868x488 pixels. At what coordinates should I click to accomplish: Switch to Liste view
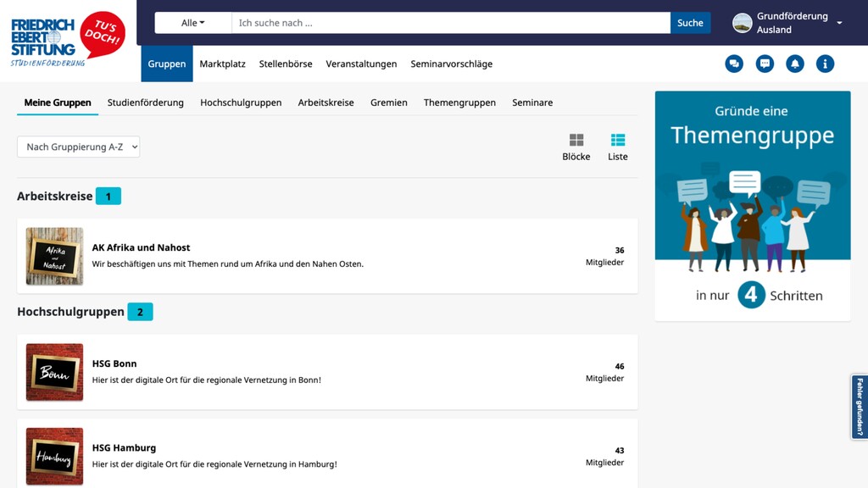(618, 147)
